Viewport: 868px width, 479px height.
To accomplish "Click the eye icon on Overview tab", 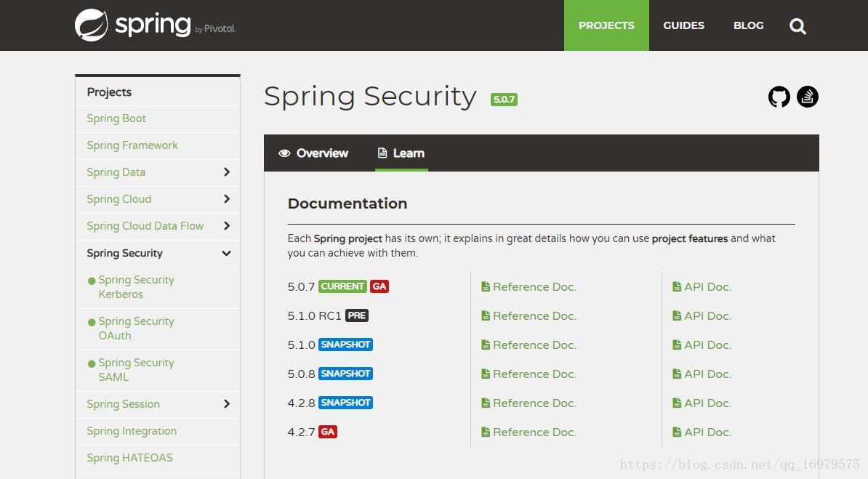I will (x=284, y=153).
